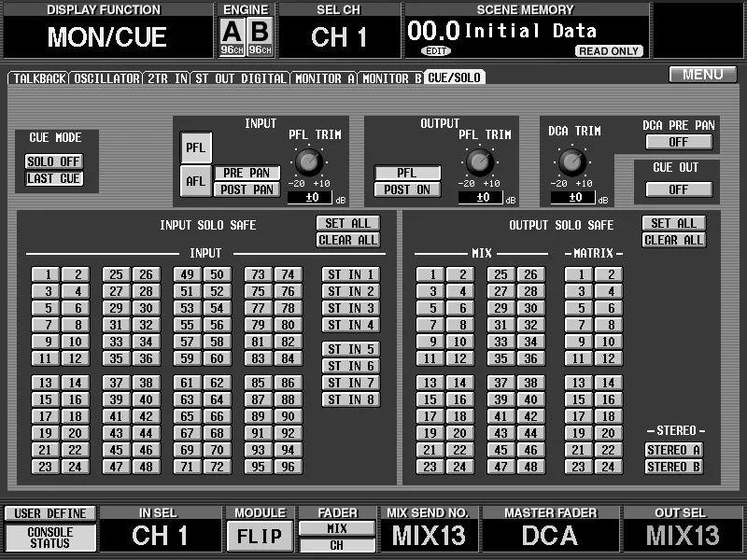The image size is (747, 560).
Task: Toggle the CUE OUT button
Action: tap(679, 189)
